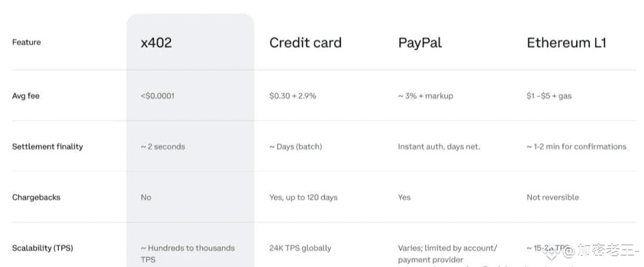The image size is (644, 267).
Task: Click the Scalability (TPS) row label
Action: point(43,248)
